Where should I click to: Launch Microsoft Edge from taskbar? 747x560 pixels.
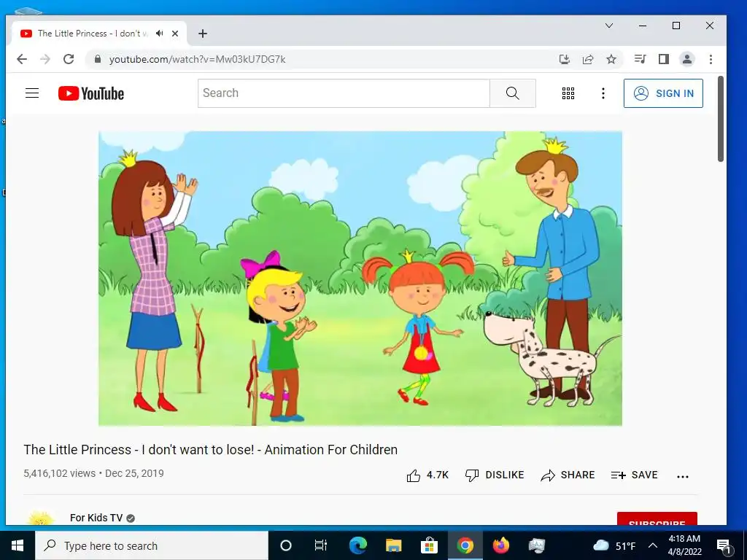[x=357, y=545]
